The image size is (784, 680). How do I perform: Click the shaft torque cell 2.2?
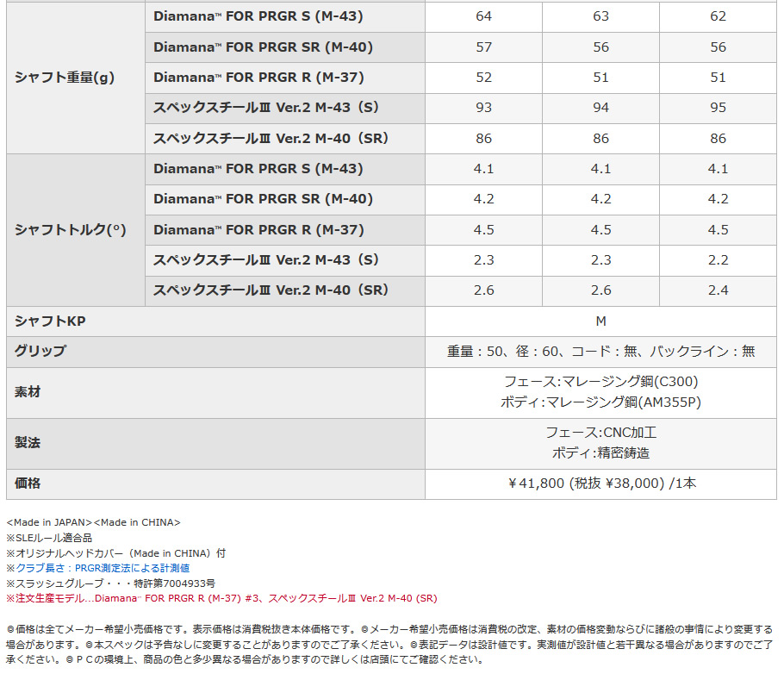(x=718, y=260)
